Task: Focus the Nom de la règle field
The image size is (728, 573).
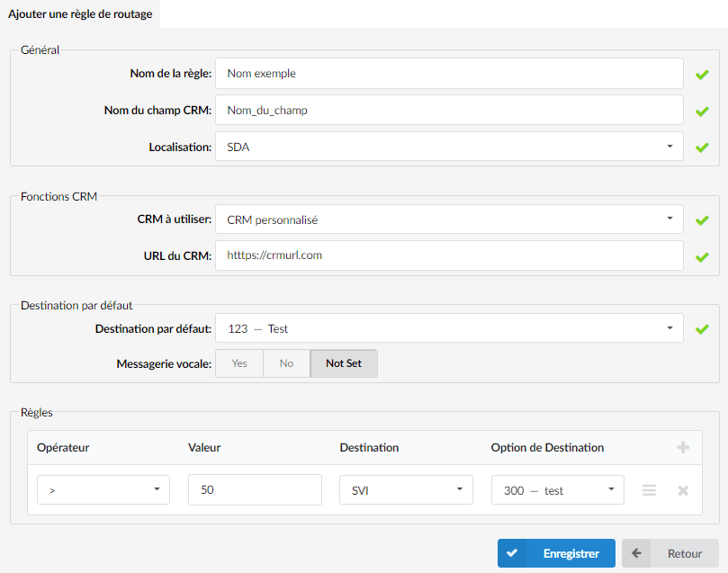Action: [x=449, y=73]
